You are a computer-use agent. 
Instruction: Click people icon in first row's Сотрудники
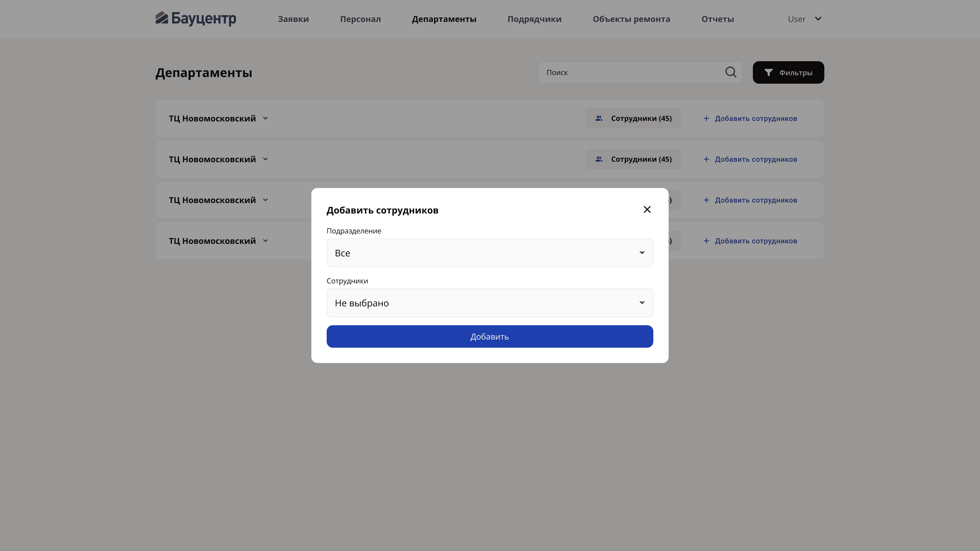point(599,119)
